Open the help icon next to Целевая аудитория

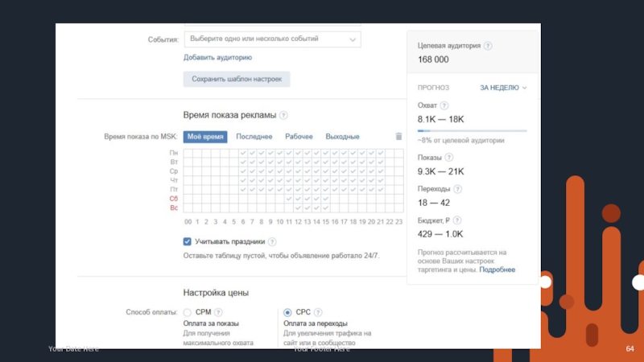coord(488,46)
